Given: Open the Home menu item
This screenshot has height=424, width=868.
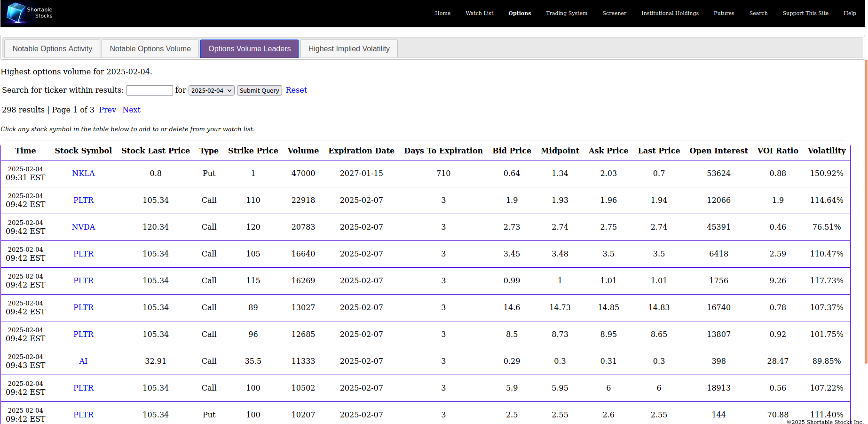Looking at the screenshot, I should 442,13.
